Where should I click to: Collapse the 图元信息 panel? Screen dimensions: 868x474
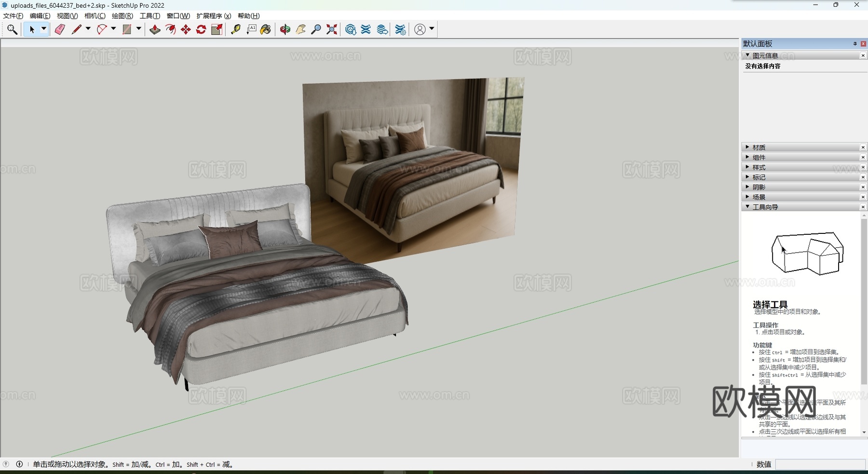point(747,55)
